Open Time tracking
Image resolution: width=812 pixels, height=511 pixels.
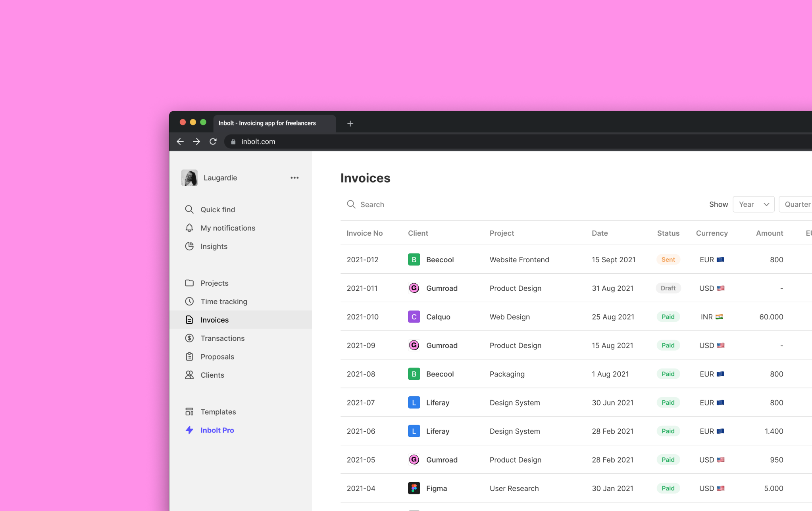(x=241, y=302)
